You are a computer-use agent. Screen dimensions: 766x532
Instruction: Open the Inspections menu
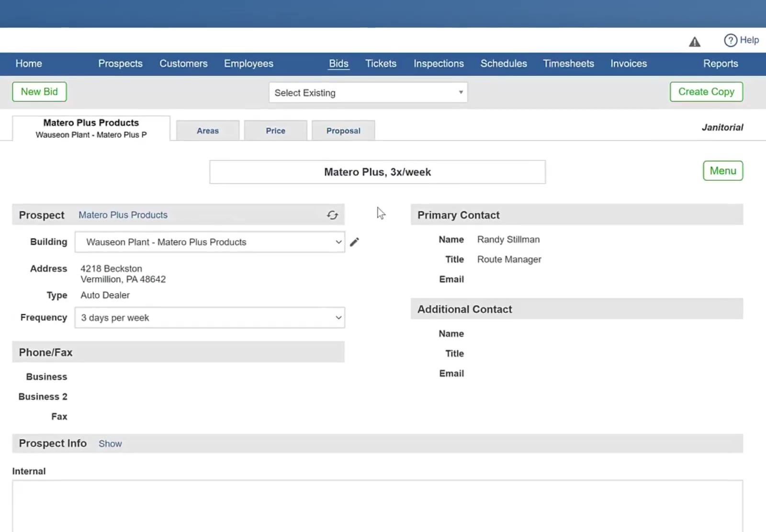(x=439, y=64)
